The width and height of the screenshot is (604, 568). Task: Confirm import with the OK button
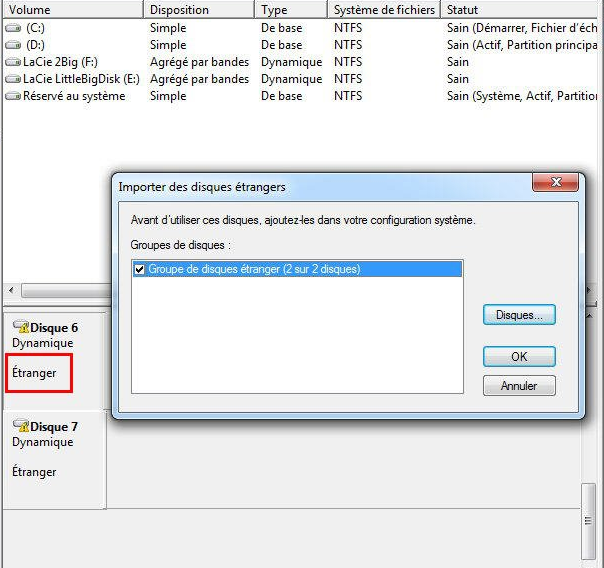[519, 356]
